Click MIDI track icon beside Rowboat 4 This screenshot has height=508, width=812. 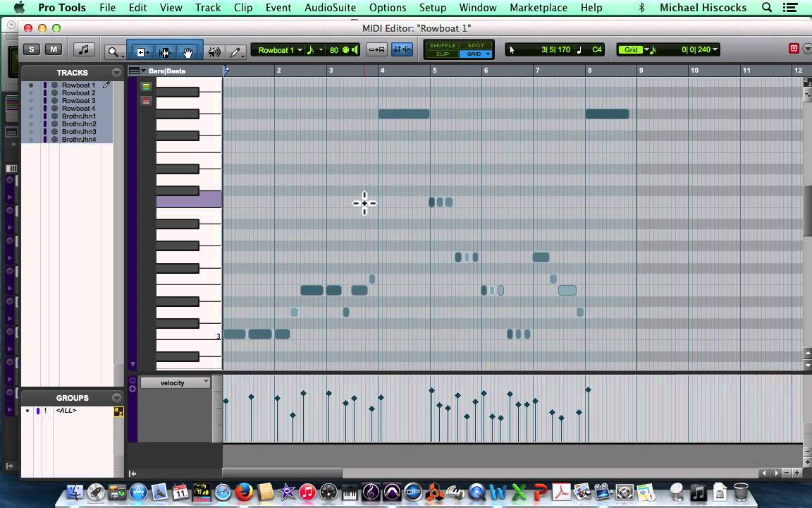[54, 109]
